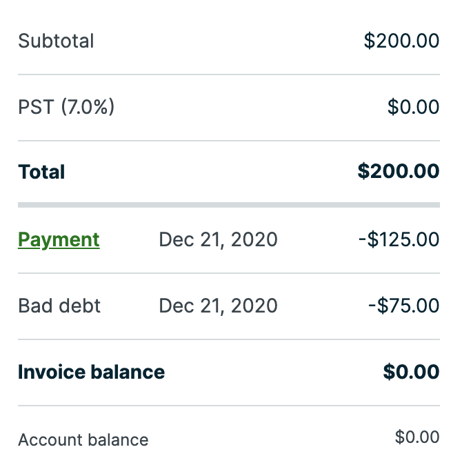Click the thin divider line under Subtotal row

[228, 74]
